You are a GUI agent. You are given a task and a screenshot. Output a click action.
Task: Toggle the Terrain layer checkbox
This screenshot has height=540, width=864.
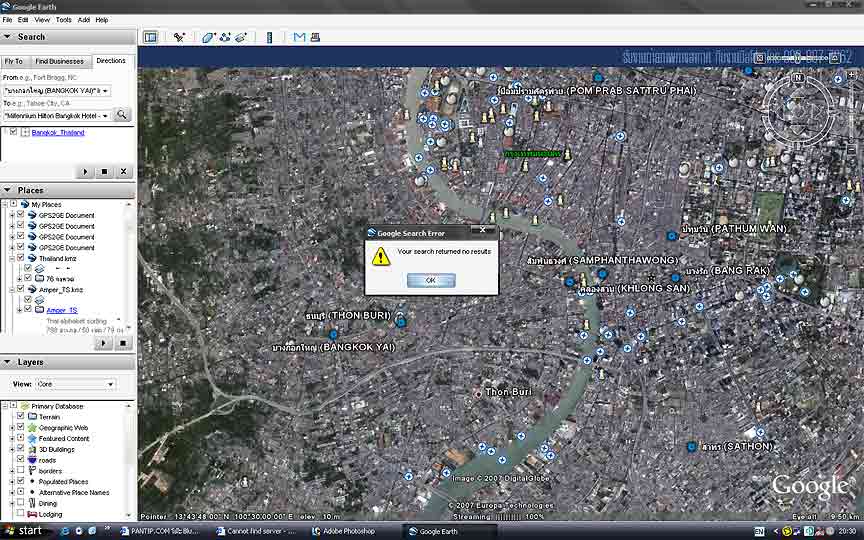(x=20, y=416)
